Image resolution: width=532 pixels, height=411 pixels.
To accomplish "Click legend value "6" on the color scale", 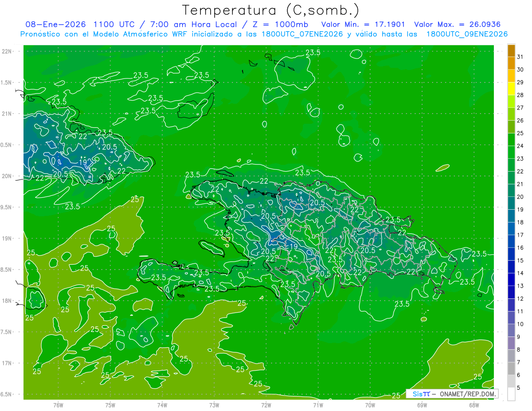I will pos(519,375).
